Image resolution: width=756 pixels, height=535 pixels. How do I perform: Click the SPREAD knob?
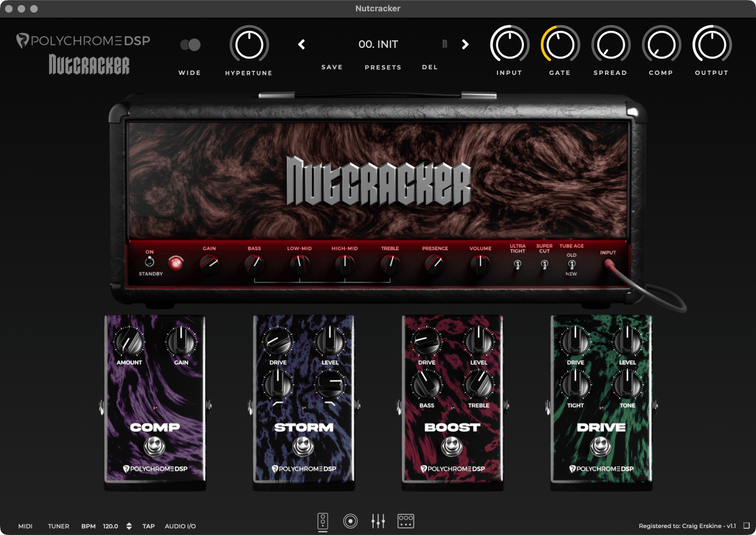610,45
